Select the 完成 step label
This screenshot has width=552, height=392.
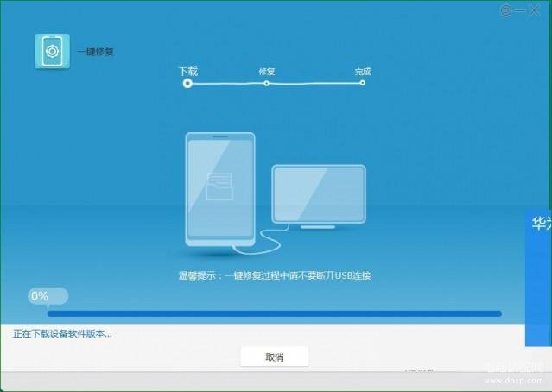(x=362, y=71)
